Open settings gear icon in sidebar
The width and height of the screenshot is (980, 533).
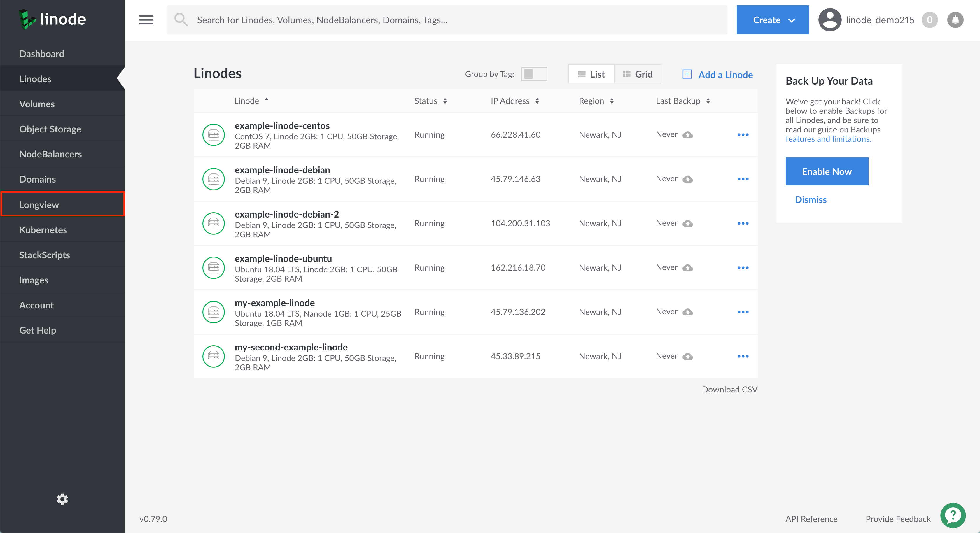coord(62,499)
